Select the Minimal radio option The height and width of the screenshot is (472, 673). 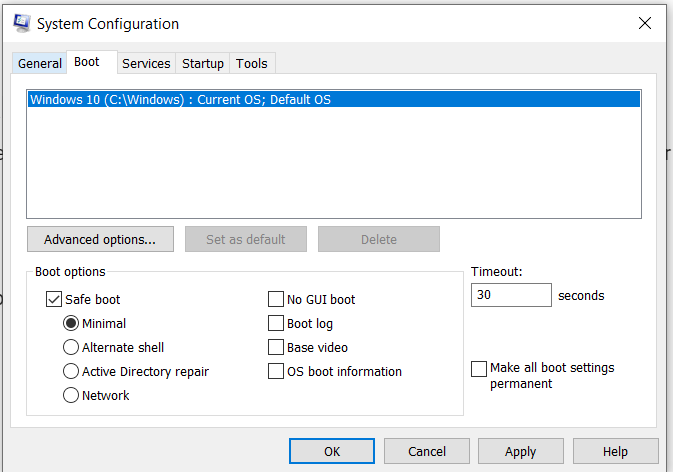click(x=71, y=323)
